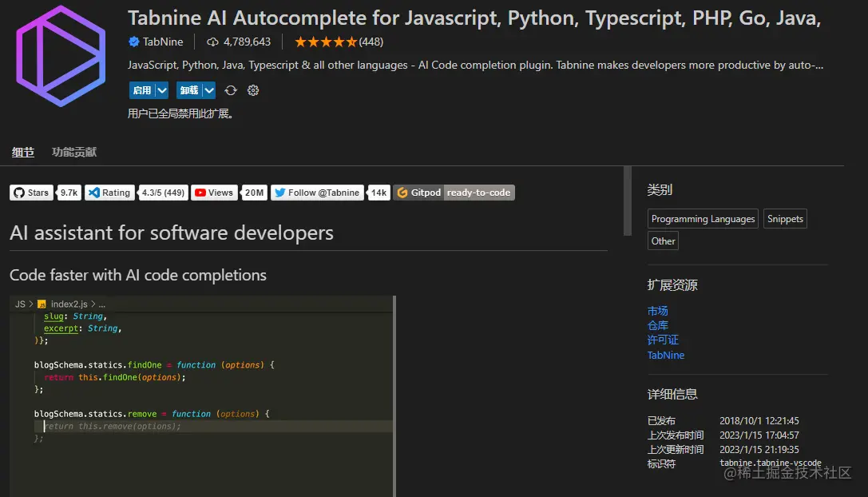The image size is (868, 497).
Task: Click the five-star rating (448)
Action: [339, 42]
